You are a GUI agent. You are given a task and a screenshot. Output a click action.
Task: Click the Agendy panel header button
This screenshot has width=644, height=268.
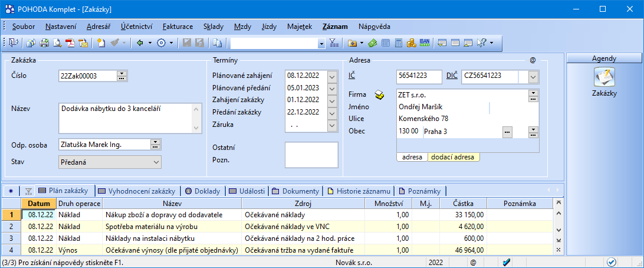pyautogui.click(x=604, y=58)
